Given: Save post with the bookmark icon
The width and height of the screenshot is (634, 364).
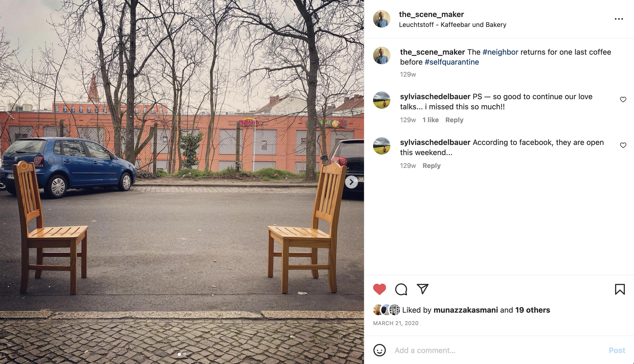Looking at the screenshot, I should (x=620, y=289).
